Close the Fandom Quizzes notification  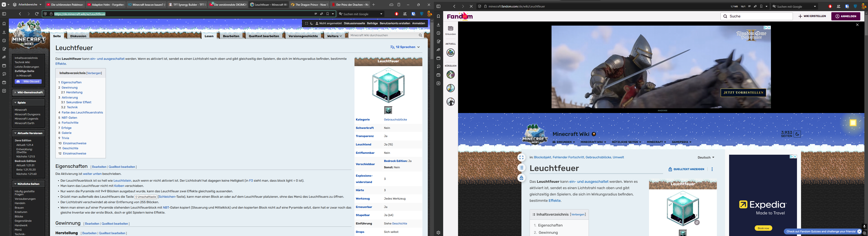pos(859,232)
